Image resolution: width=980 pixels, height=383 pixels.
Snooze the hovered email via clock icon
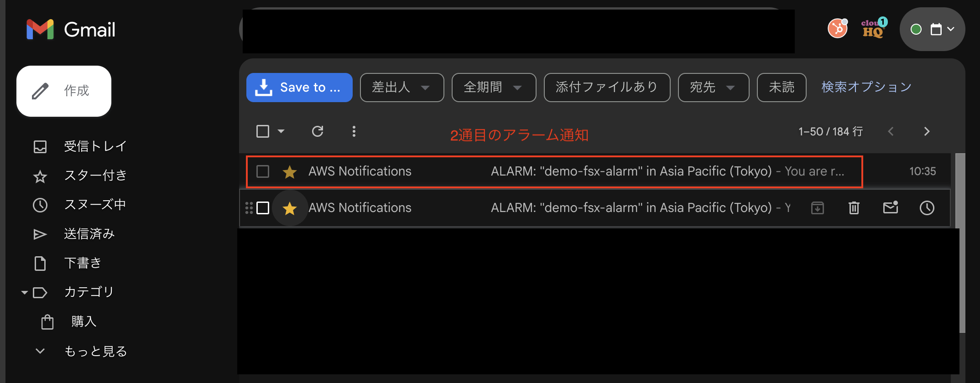click(x=927, y=208)
